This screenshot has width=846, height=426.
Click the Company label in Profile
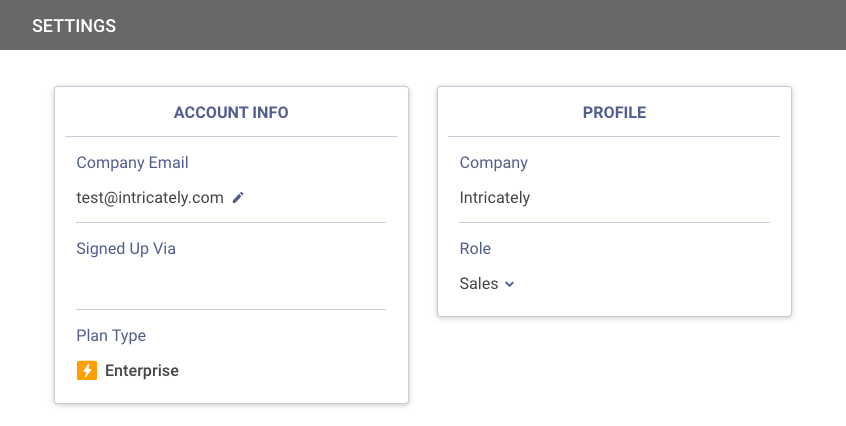coord(493,162)
